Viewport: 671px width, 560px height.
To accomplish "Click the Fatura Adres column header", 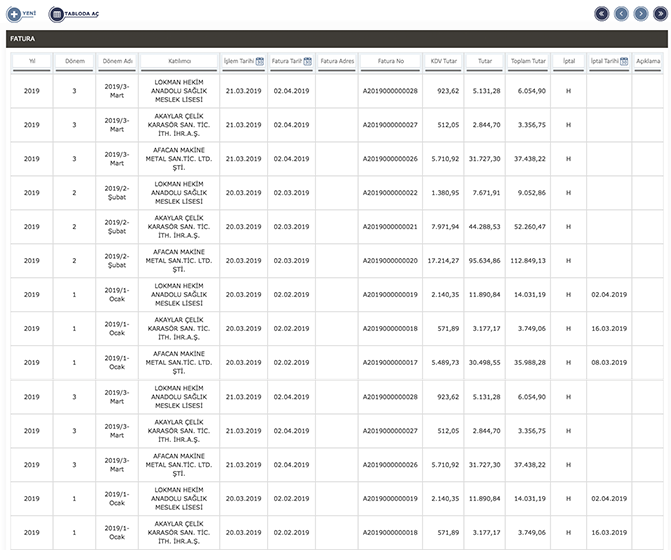I will [337, 61].
